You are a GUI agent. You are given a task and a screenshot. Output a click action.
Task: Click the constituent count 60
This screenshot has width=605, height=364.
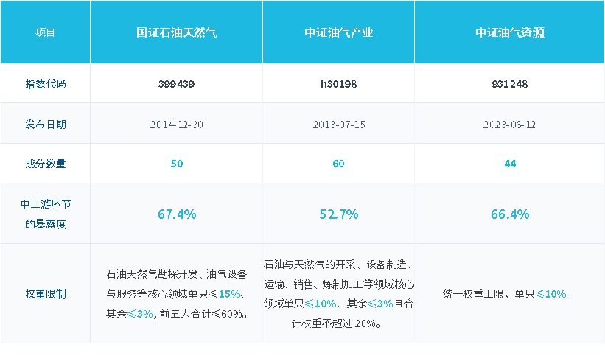(338, 164)
